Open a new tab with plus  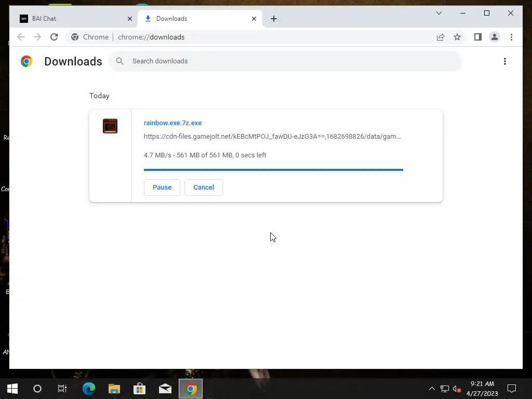click(x=274, y=19)
